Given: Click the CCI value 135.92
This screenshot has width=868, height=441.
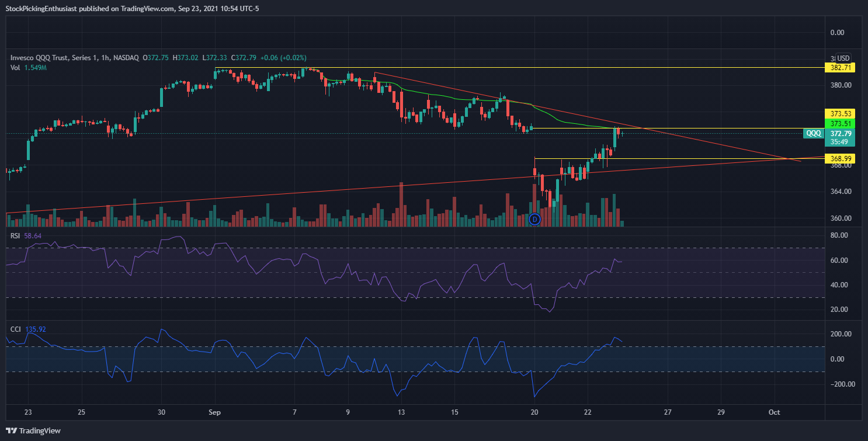Looking at the screenshot, I should [x=35, y=329].
